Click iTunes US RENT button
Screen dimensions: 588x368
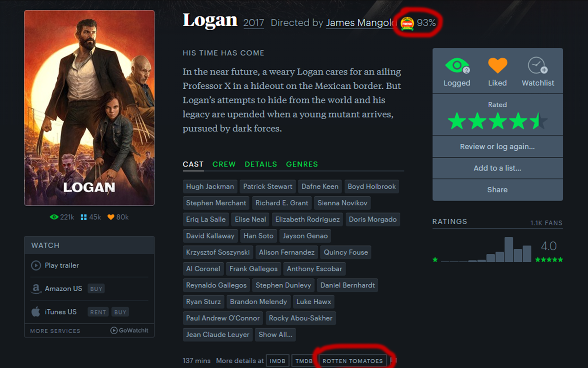pyautogui.click(x=98, y=312)
